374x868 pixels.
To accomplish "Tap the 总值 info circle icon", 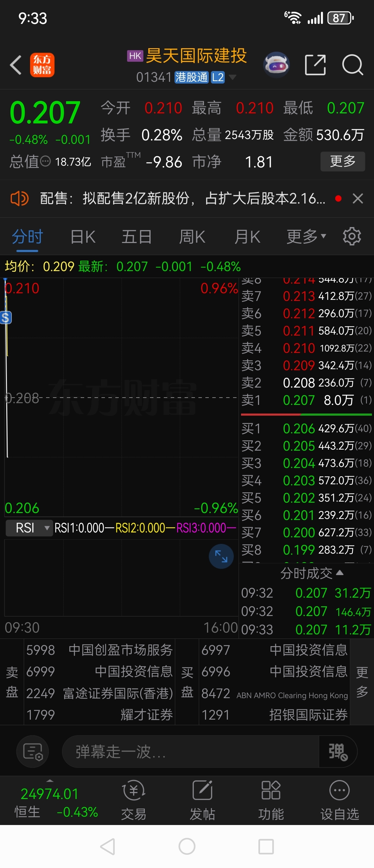I will point(45,161).
